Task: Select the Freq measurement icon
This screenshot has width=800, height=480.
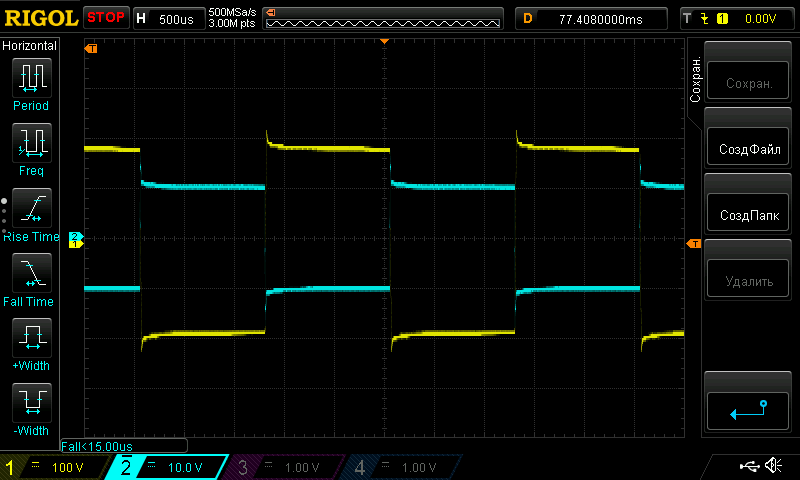Action: point(32,142)
